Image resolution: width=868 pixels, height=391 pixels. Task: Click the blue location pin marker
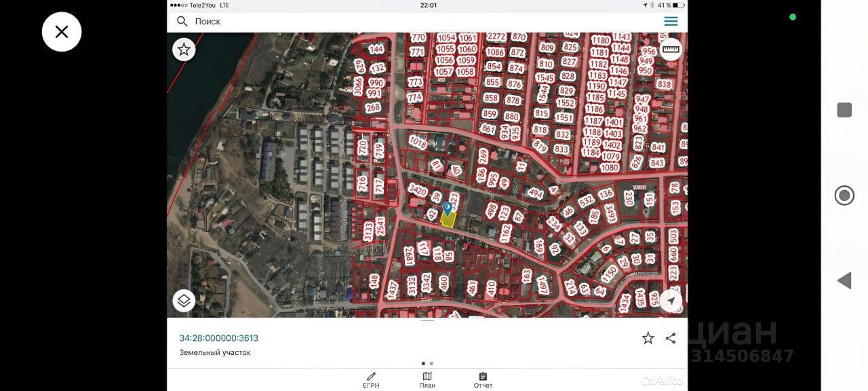coord(447,208)
